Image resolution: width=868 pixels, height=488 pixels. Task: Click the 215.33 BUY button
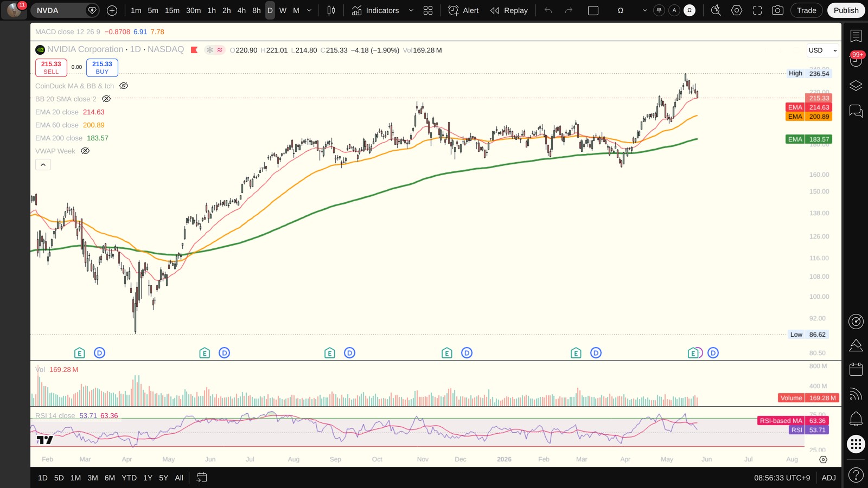click(x=102, y=67)
